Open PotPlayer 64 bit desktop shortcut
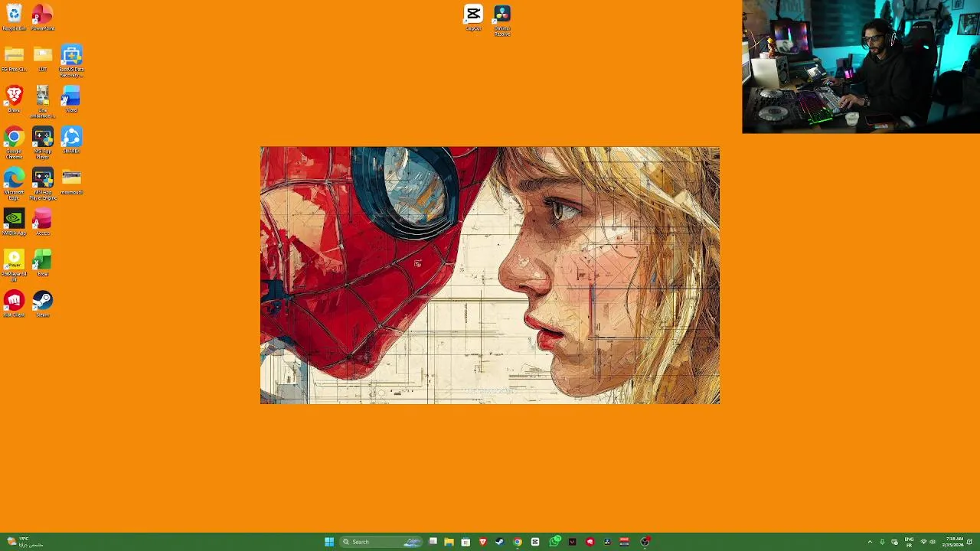This screenshot has height=551, width=980. [x=14, y=266]
